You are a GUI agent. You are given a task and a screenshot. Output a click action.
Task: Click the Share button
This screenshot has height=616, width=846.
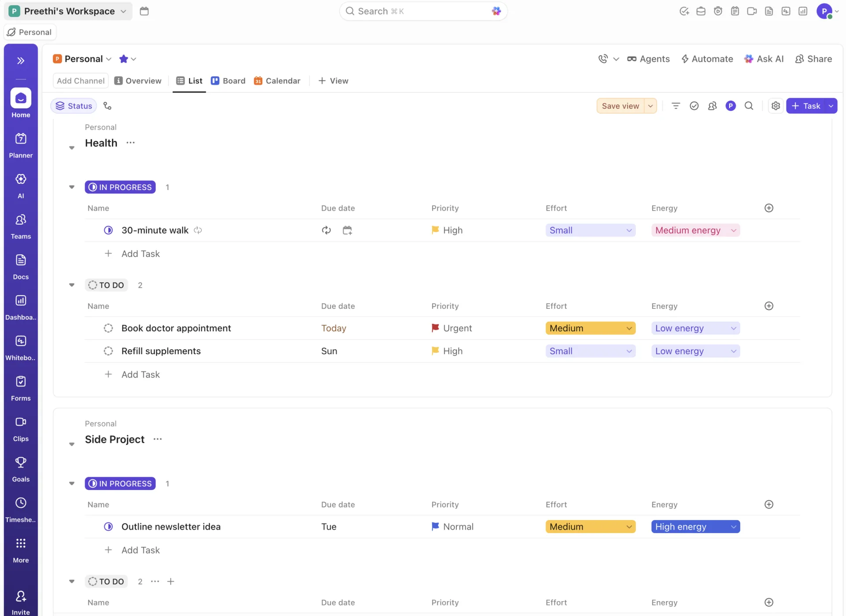(813, 59)
